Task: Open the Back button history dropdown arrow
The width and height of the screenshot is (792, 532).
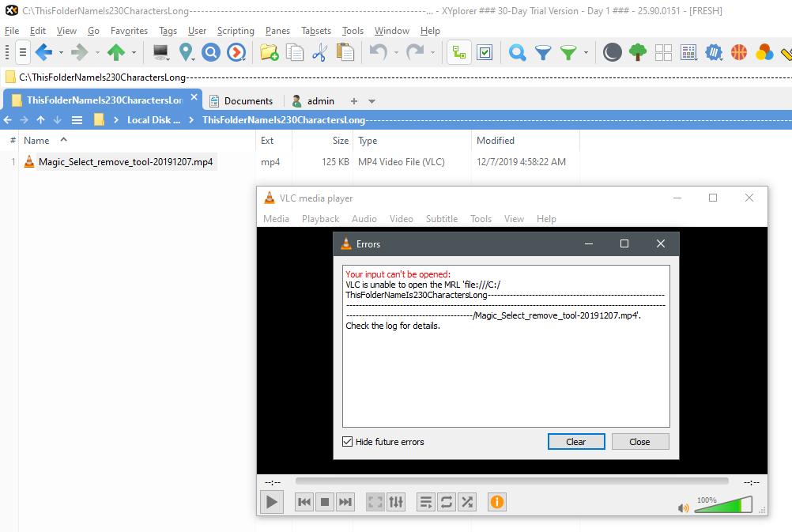Action: [x=61, y=53]
